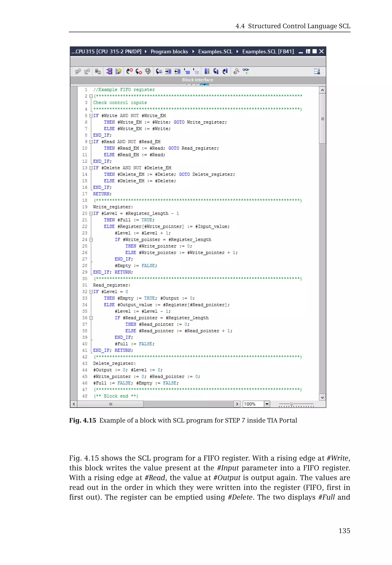This screenshot has height=565, width=392.
Task: Click the second red-X arrow toolbar icon
Action: pos(139,71)
